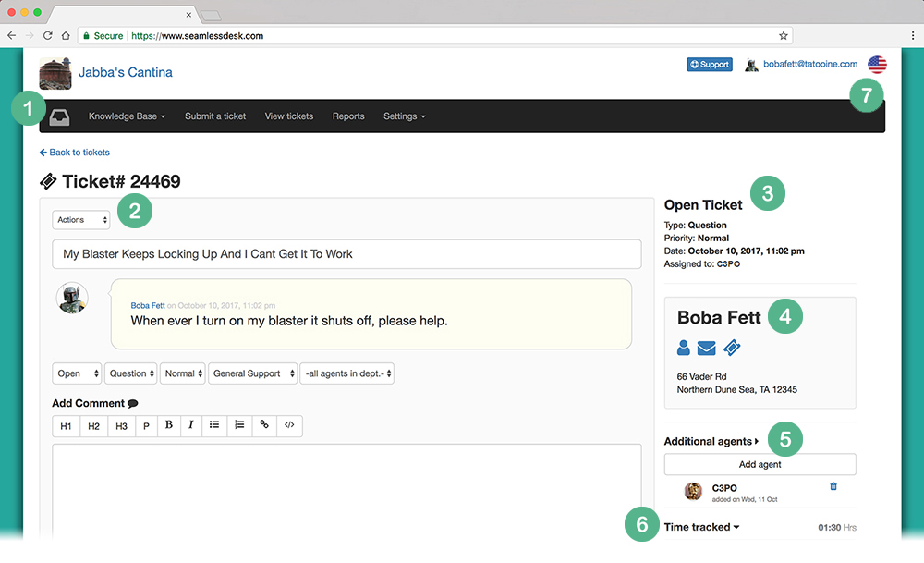Viewport: 924px width, 563px height.
Task: Click the Back to tickets link
Action: pos(75,153)
